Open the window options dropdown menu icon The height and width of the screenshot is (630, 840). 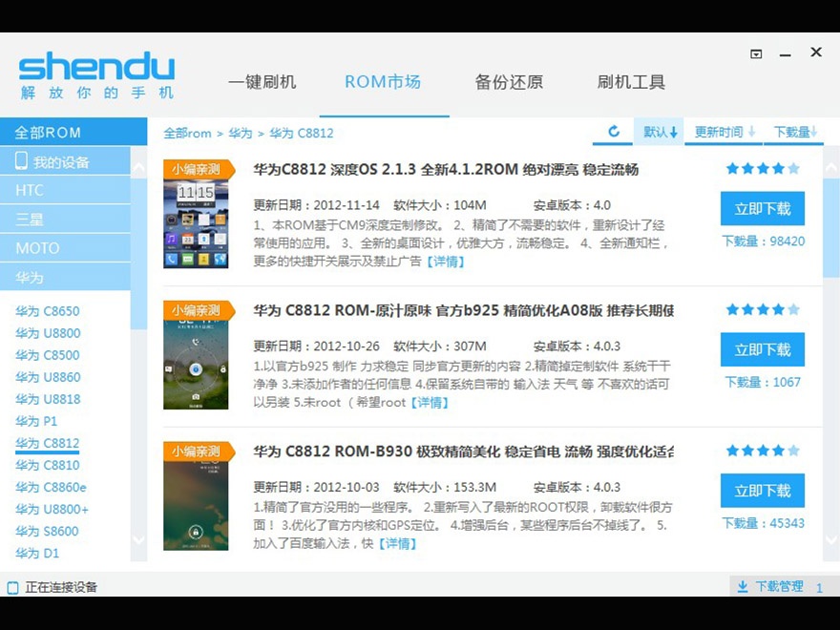pos(756,54)
